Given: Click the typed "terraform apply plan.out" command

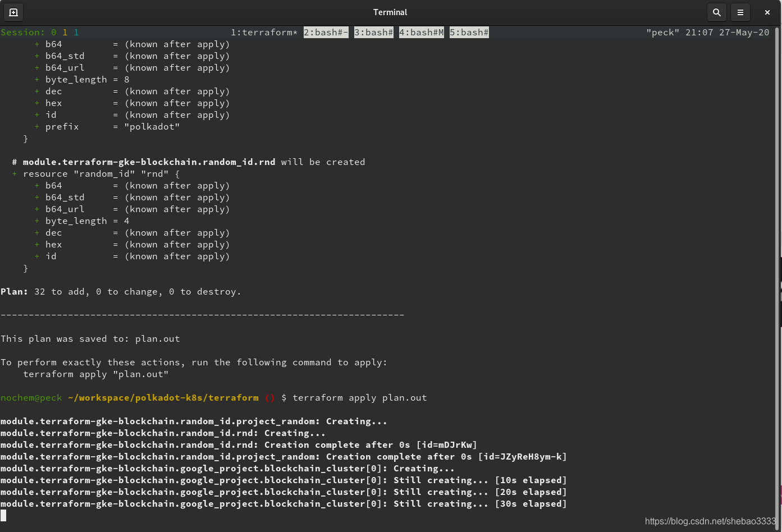Looking at the screenshot, I should tap(360, 398).
